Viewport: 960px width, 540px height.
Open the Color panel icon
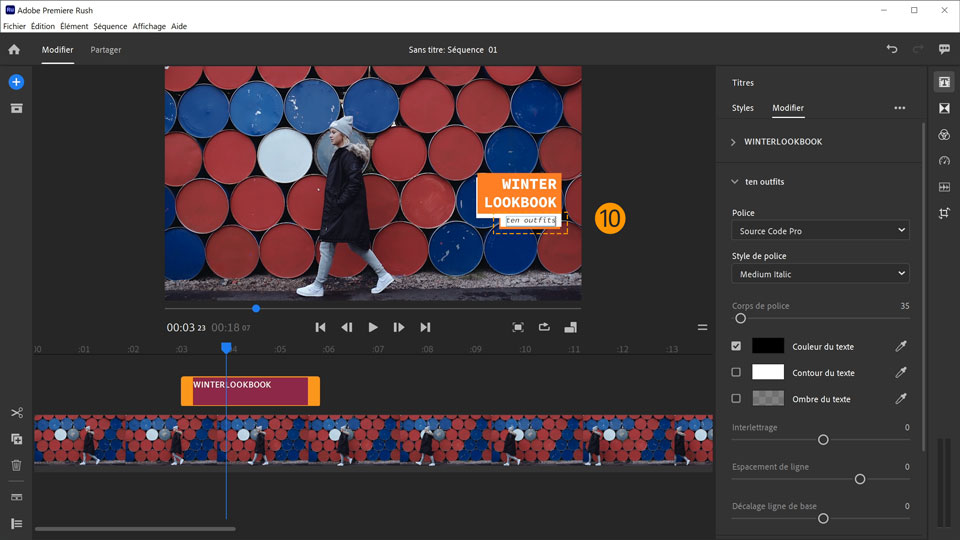tap(944, 134)
